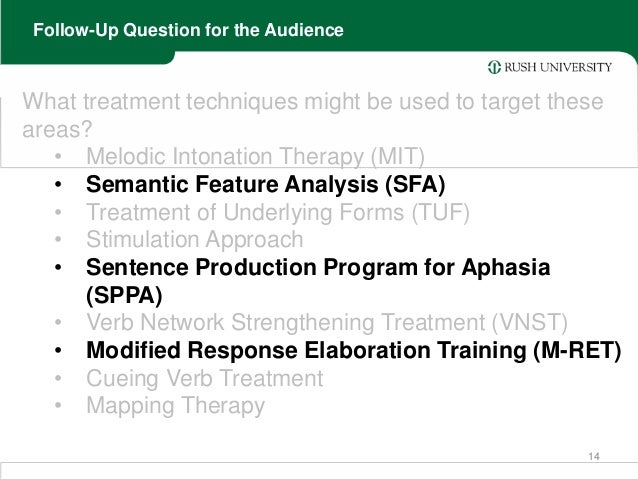The height and width of the screenshot is (479, 638).
Task: Click the question text about treatment techniques
Action: (x=312, y=115)
